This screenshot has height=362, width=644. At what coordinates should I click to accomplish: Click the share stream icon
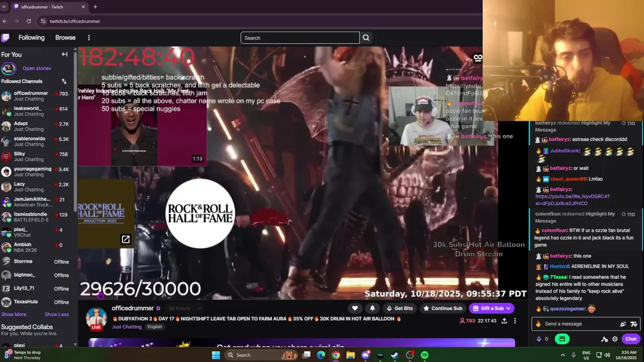click(504, 321)
